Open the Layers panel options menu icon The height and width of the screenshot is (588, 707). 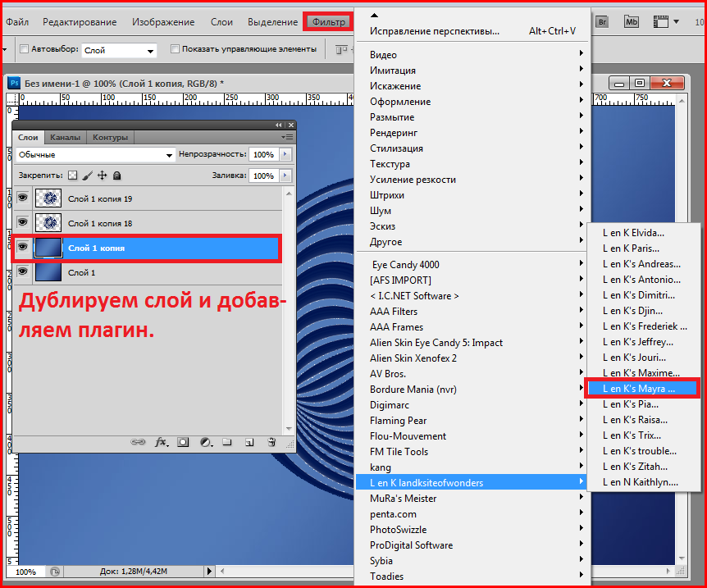point(287,137)
